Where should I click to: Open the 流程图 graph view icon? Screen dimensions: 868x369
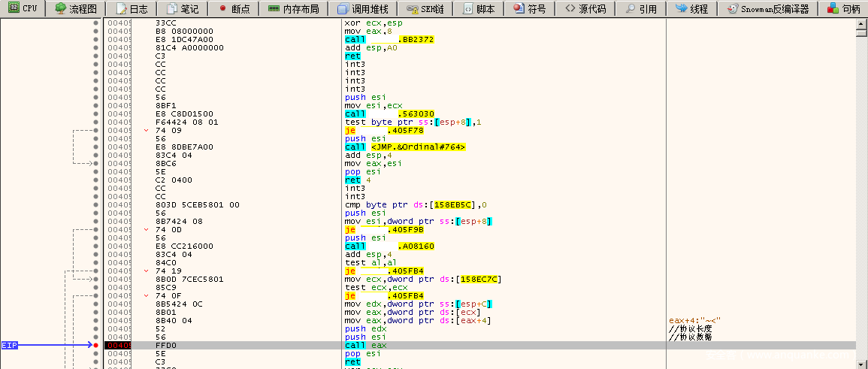(61, 9)
